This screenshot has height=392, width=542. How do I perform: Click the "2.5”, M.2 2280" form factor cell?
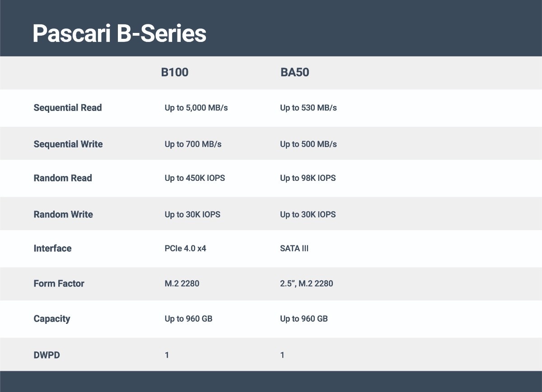[307, 284]
